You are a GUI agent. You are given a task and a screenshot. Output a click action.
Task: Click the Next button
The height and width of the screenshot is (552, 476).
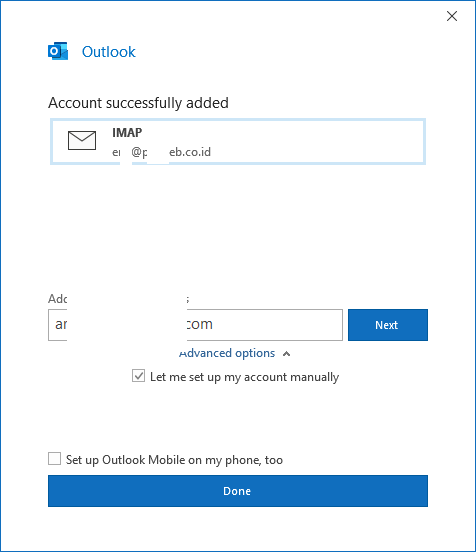coord(388,325)
